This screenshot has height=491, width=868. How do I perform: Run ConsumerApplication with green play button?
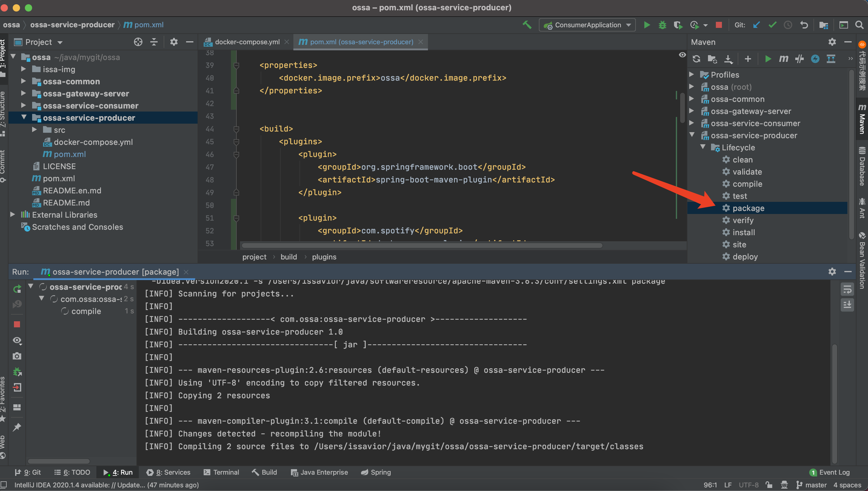click(647, 25)
